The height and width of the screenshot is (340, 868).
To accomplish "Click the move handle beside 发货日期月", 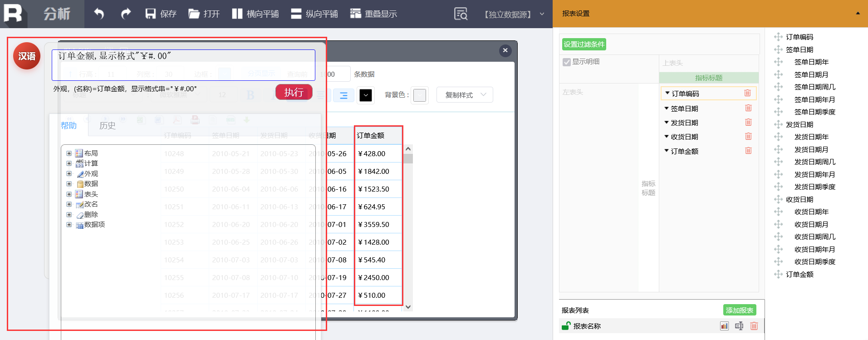I will tap(779, 149).
